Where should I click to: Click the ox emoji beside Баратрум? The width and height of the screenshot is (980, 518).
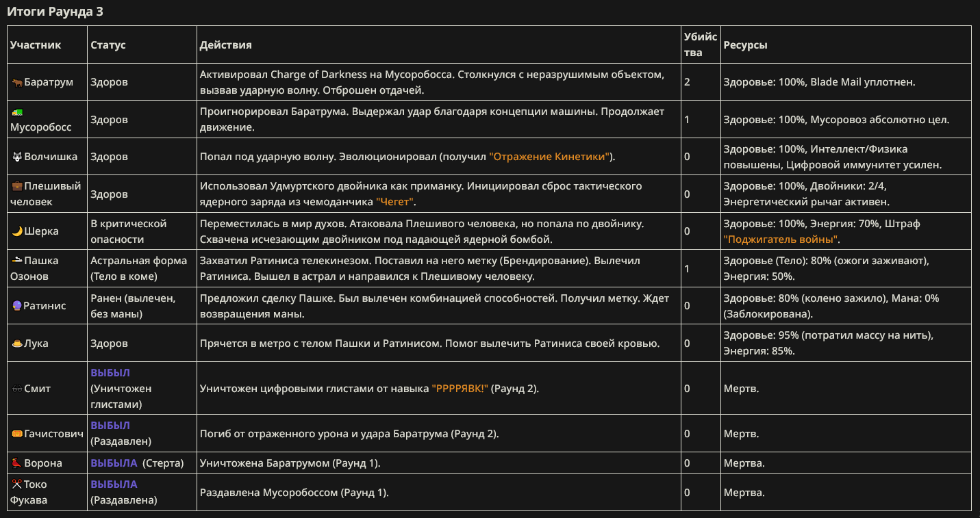[17, 82]
